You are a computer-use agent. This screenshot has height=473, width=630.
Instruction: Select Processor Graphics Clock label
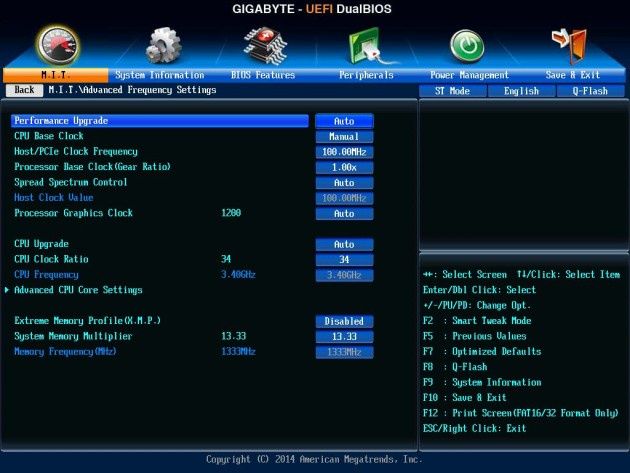(x=74, y=213)
